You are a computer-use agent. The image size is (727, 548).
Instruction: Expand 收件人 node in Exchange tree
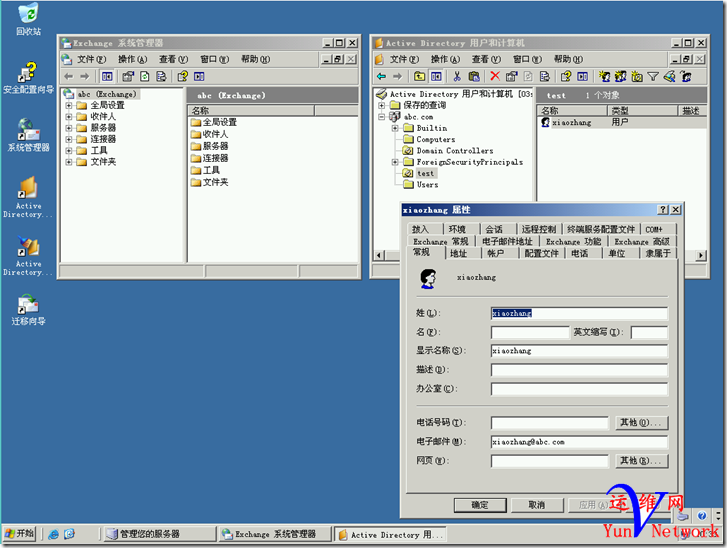coord(69,116)
